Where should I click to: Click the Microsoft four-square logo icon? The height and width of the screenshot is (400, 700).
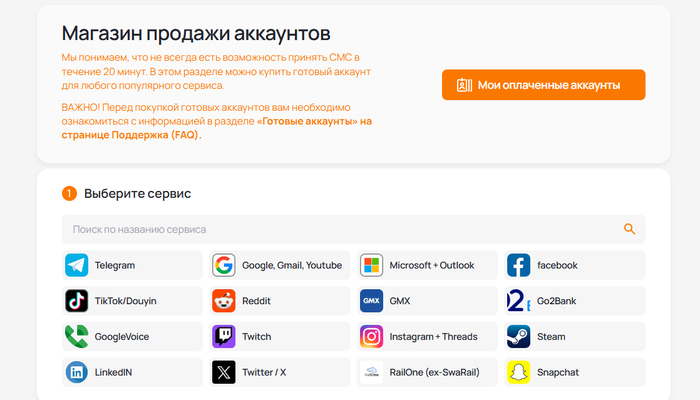pyautogui.click(x=371, y=265)
